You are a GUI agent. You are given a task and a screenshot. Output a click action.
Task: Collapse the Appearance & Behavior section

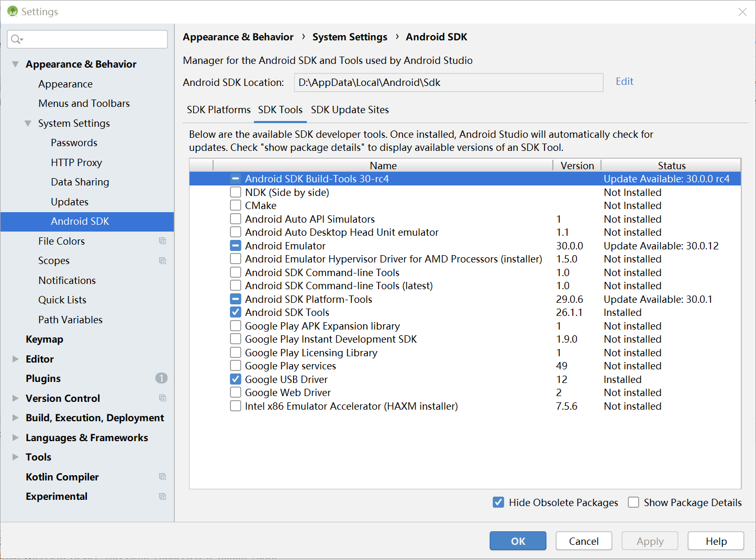16,64
